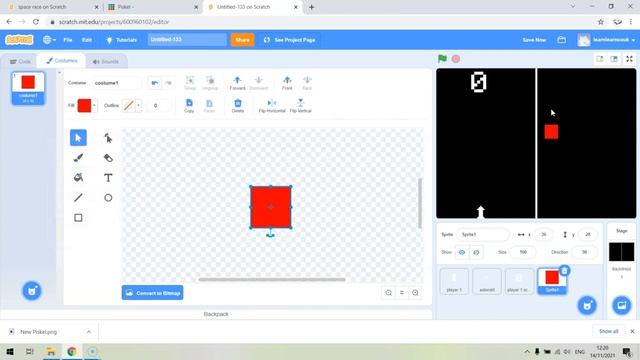Zoom out the paint canvas
Screen dimensions: 640x360
[389, 293]
